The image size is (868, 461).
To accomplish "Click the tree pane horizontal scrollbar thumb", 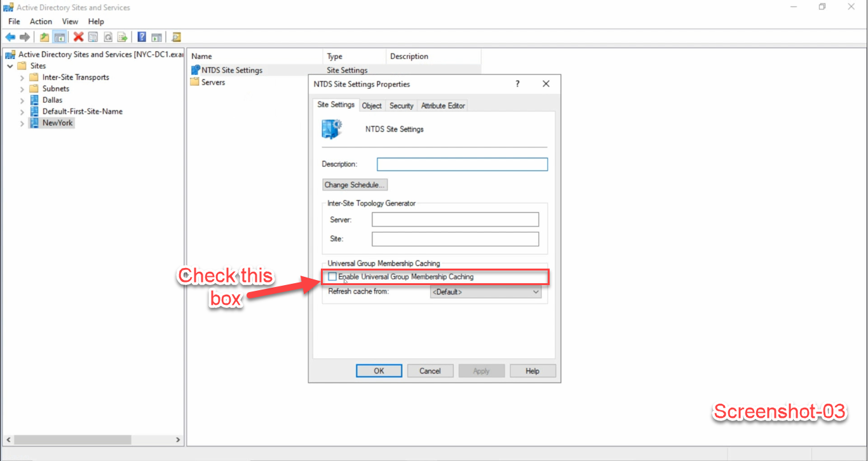I will (x=72, y=439).
